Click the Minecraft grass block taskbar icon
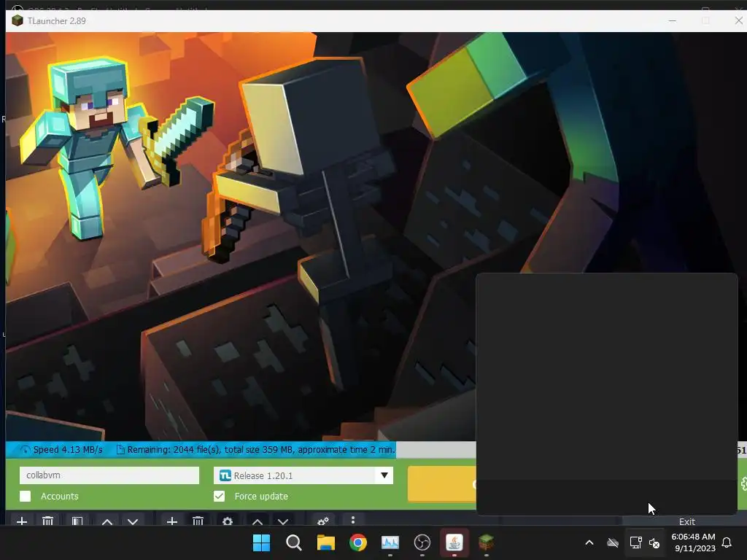Viewport: 747px width, 560px height. 486,542
